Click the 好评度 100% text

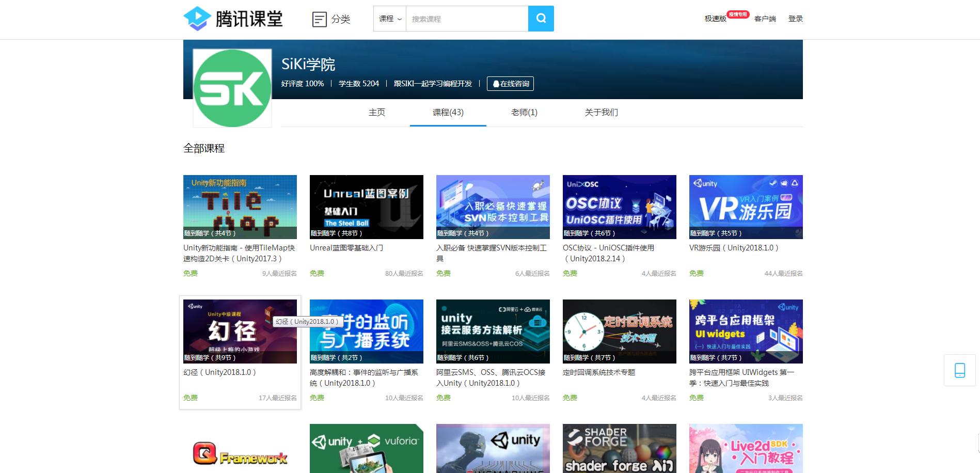[x=303, y=84]
